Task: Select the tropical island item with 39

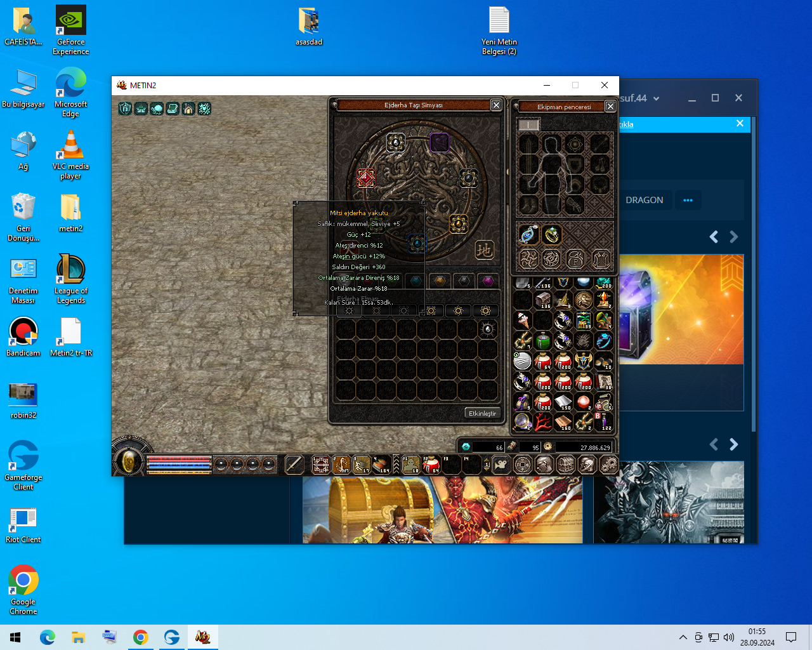Action: click(x=584, y=321)
